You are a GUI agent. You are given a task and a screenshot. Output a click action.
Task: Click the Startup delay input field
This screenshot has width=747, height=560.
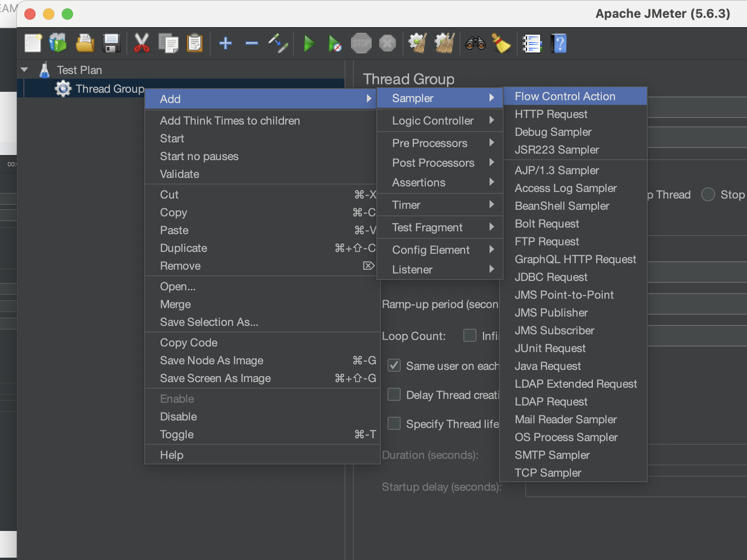pyautogui.click(x=636, y=487)
